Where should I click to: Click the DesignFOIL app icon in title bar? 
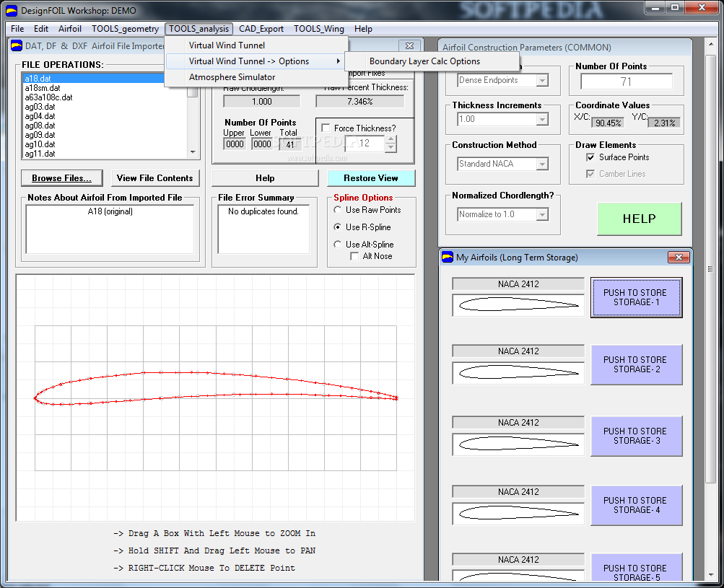tap(11, 10)
